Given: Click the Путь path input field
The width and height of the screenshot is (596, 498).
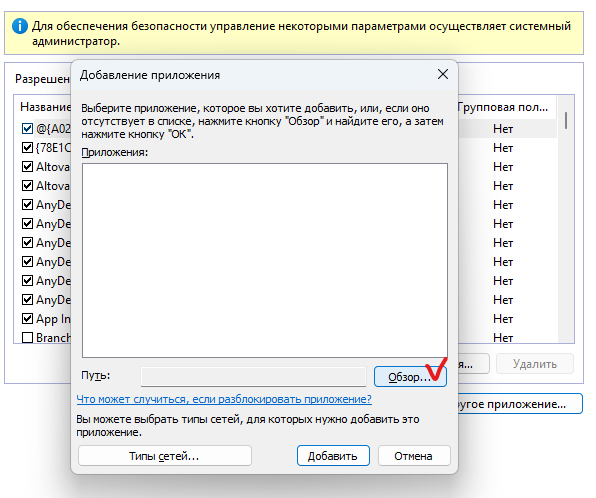Looking at the screenshot, I should click(x=253, y=377).
